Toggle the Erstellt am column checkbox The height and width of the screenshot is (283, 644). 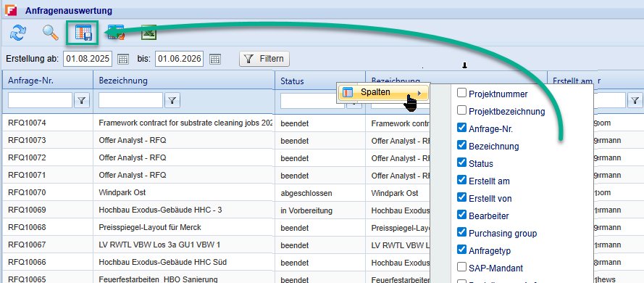click(x=461, y=180)
